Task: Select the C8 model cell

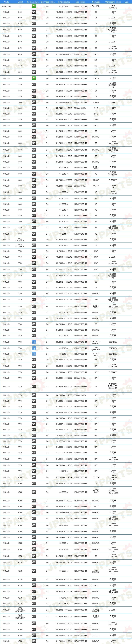Action: click(20, 6)
